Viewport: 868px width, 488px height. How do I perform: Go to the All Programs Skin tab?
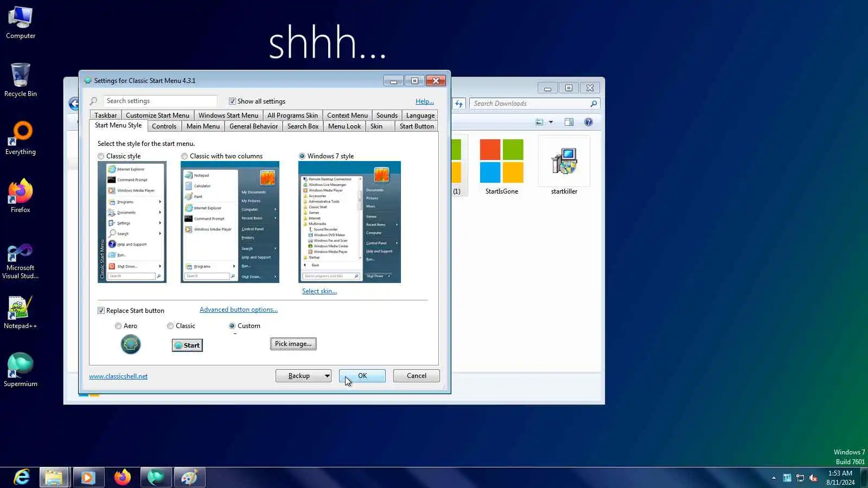click(x=292, y=115)
